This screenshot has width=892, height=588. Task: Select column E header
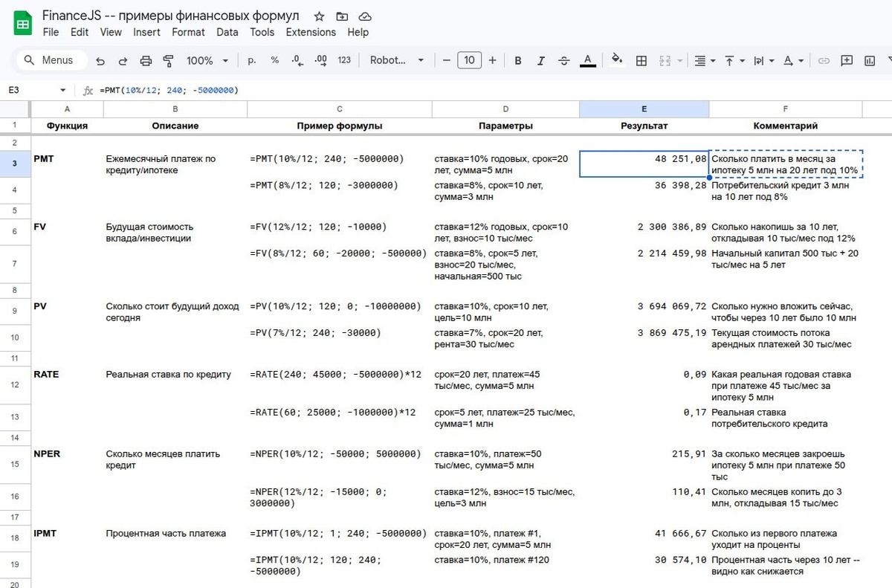click(x=644, y=109)
